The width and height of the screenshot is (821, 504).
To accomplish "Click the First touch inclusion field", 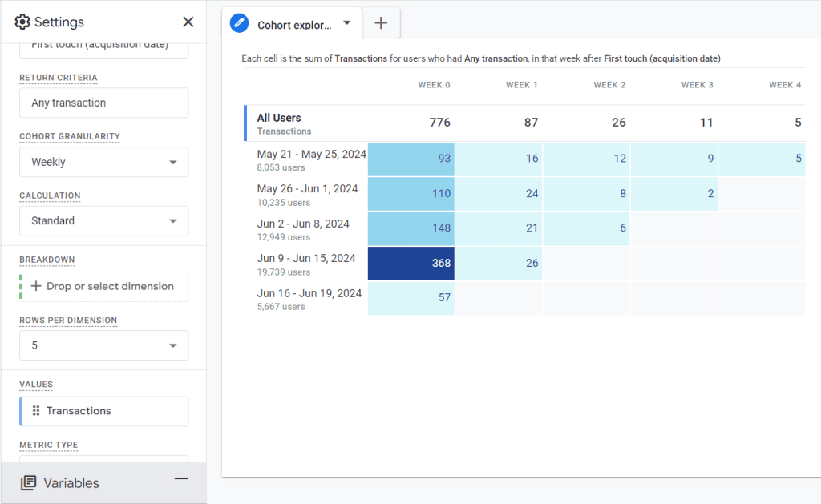I will point(104,46).
